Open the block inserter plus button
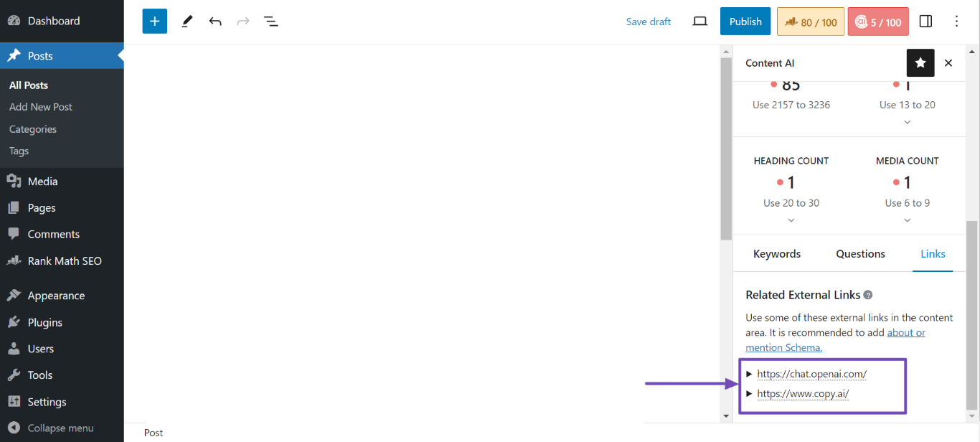This screenshot has width=980, height=442. (x=154, y=22)
